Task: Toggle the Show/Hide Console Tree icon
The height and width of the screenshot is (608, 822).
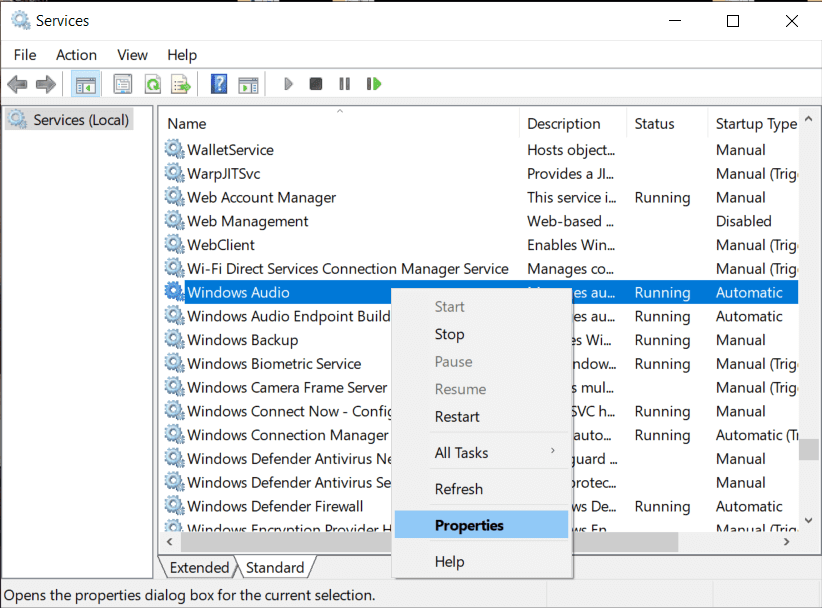Action: point(86,83)
